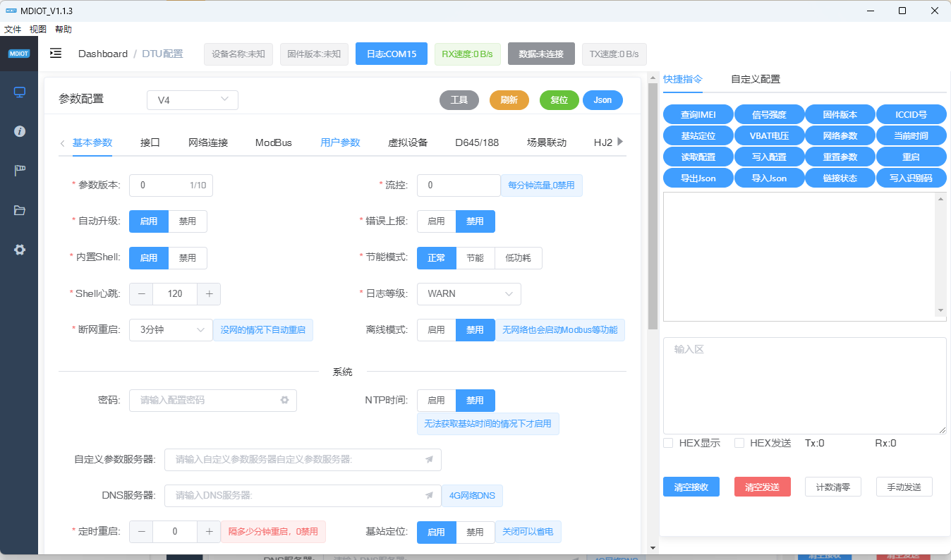Click the 数据:未连接 button
Screen dimensions: 951x560
point(541,54)
